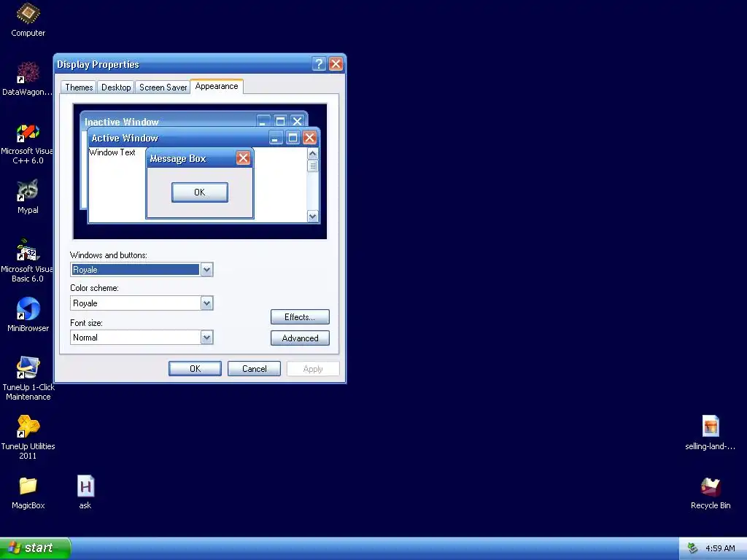Image resolution: width=747 pixels, height=560 pixels.
Task: Expand the Color scheme dropdown arrow
Action: pos(206,303)
